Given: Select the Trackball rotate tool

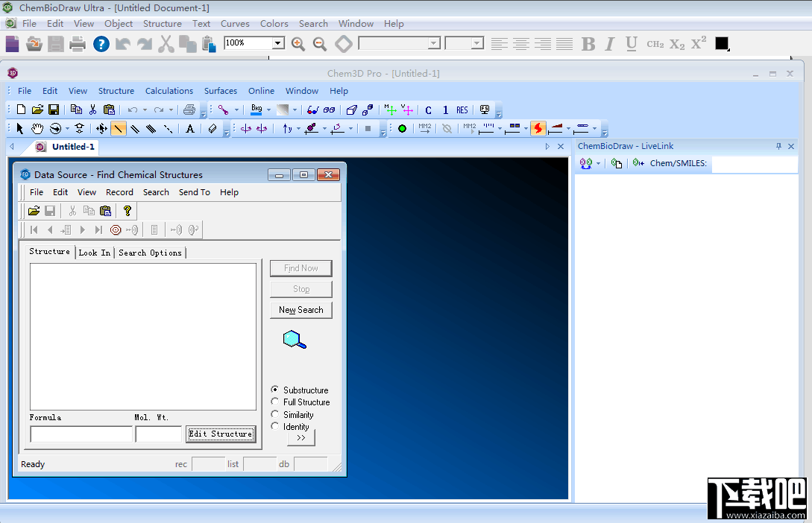Looking at the screenshot, I should tap(55, 129).
